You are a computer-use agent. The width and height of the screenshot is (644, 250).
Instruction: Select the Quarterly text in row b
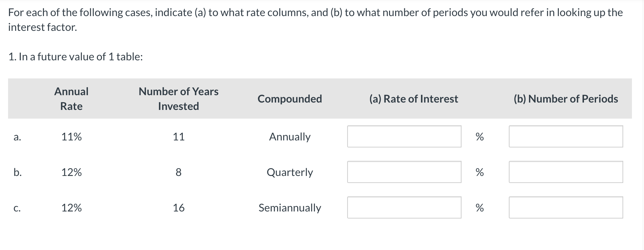[x=289, y=173]
